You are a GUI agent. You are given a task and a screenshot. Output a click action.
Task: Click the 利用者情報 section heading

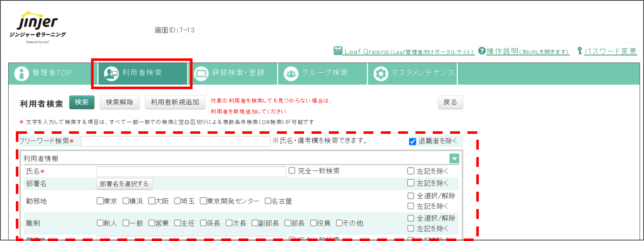pyautogui.click(x=41, y=159)
